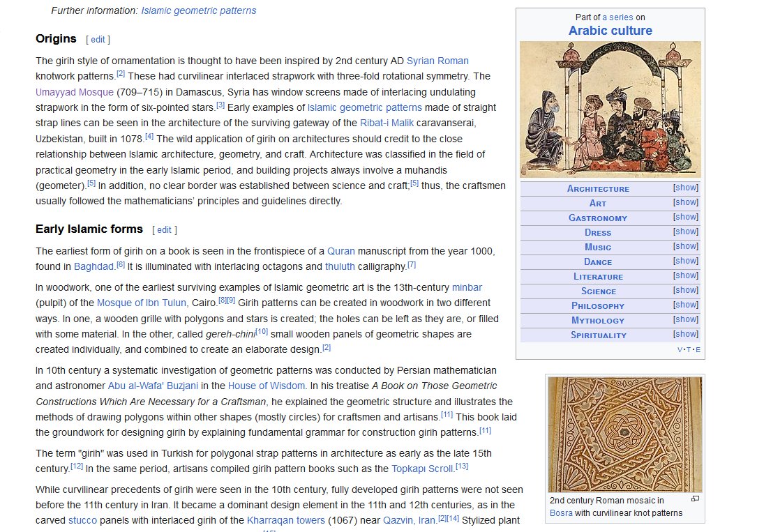Jump to citation [6] after Baghdad
The width and height of the screenshot is (757, 532).
pyautogui.click(x=121, y=264)
